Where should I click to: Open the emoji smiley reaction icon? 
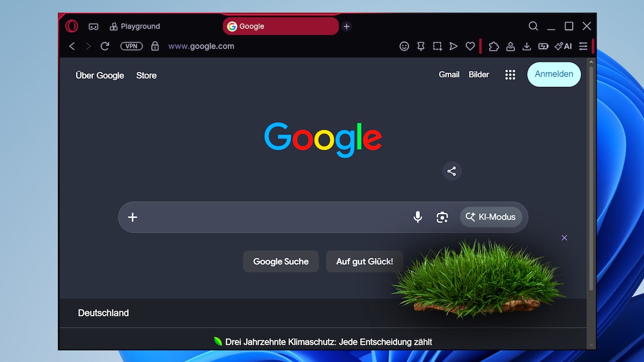pyautogui.click(x=404, y=46)
